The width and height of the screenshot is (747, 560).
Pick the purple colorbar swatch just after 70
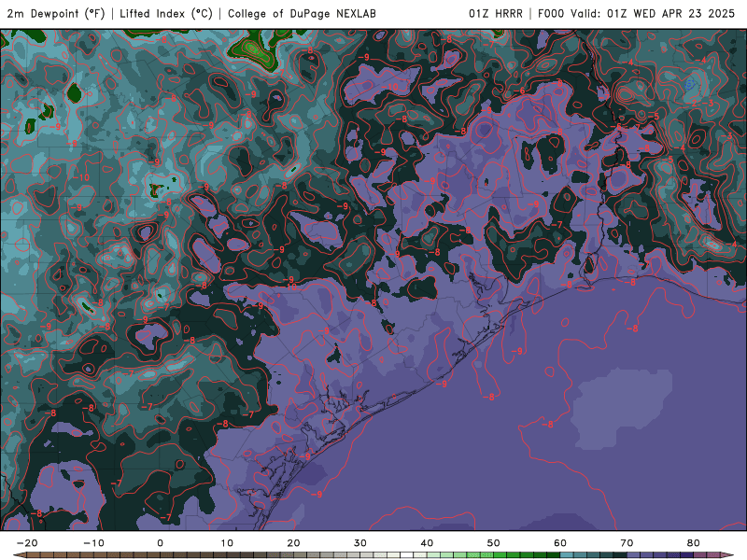[634, 555]
